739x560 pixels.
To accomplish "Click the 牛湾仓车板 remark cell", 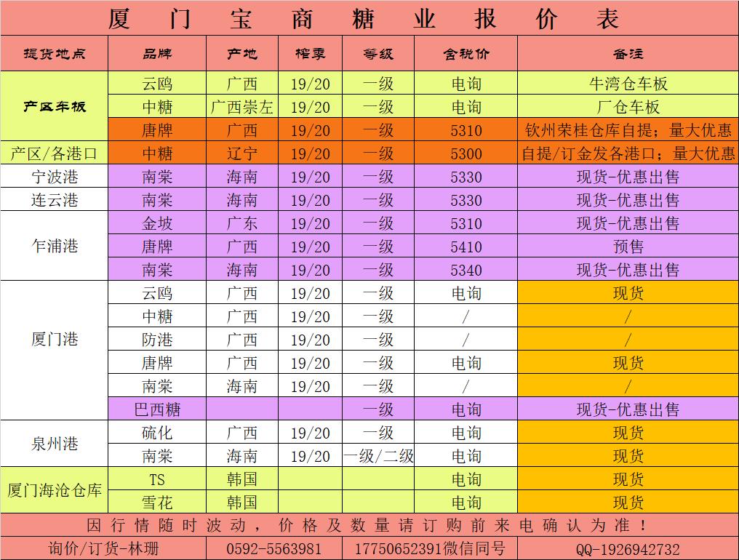I will click(x=628, y=84).
